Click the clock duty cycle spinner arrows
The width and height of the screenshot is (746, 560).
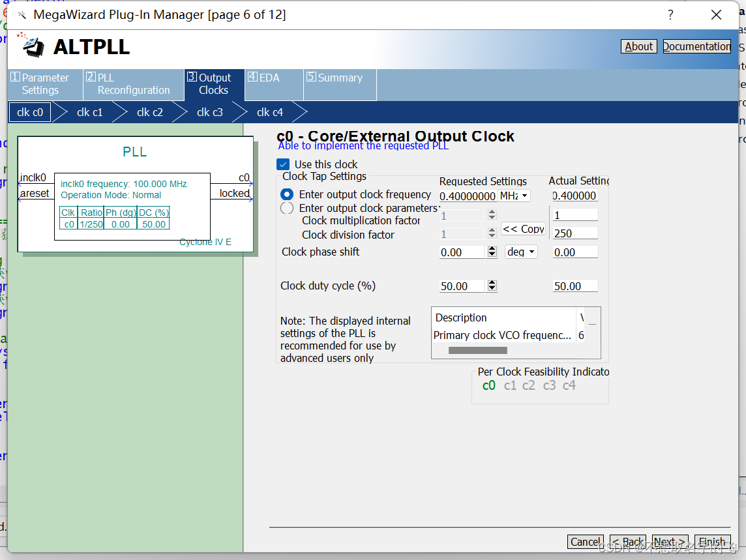tap(492, 286)
